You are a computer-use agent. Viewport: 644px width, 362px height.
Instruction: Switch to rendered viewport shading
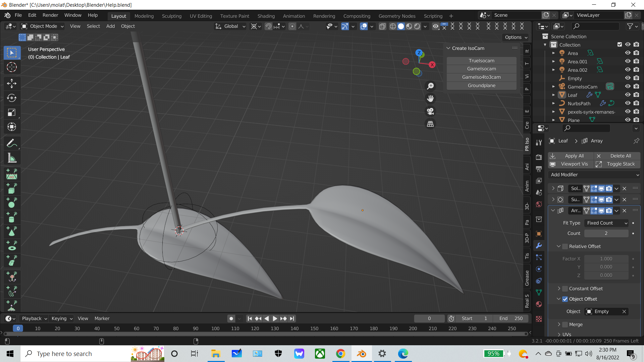tap(417, 26)
